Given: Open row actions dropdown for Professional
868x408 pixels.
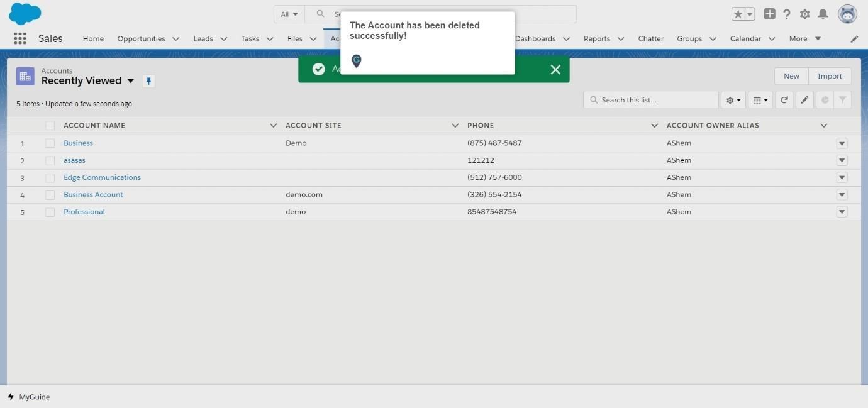Looking at the screenshot, I should pyautogui.click(x=842, y=212).
